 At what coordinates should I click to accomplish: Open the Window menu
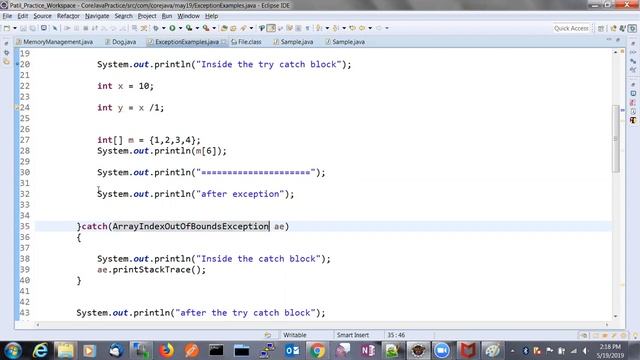[188, 16]
